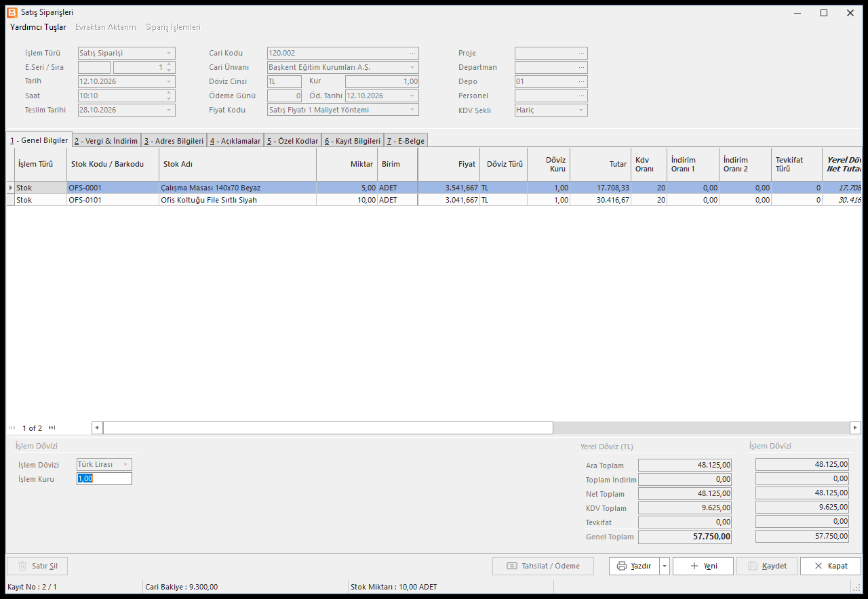This screenshot has height=599, width=868.
Task: Open the Evraktan Aktarım menu
Action: pos(106,27)
